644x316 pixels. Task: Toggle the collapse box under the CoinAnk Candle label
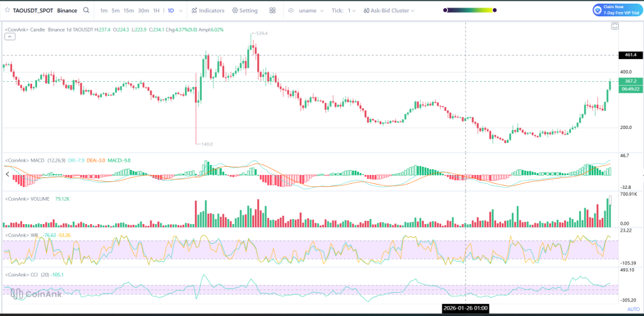9,37
